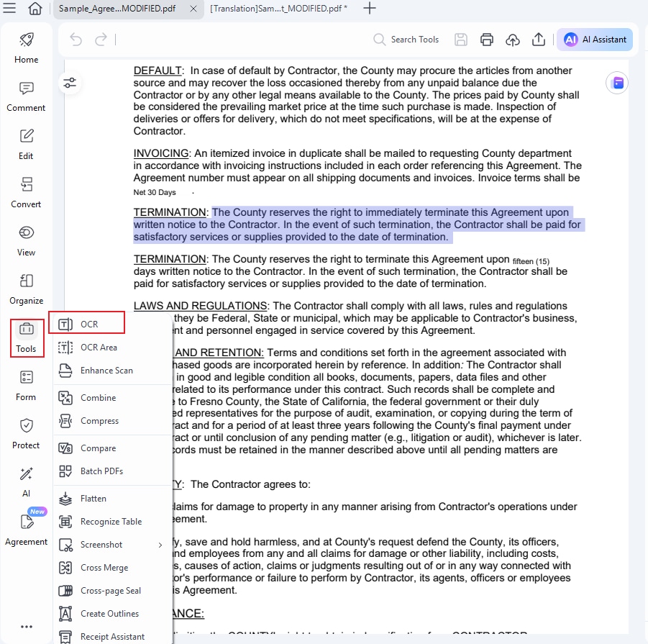Screen dimensions: 648x644
Task: Click the 'fifteen (15)' inserted text
Action: pyautogui.click(x=531, y=262)
